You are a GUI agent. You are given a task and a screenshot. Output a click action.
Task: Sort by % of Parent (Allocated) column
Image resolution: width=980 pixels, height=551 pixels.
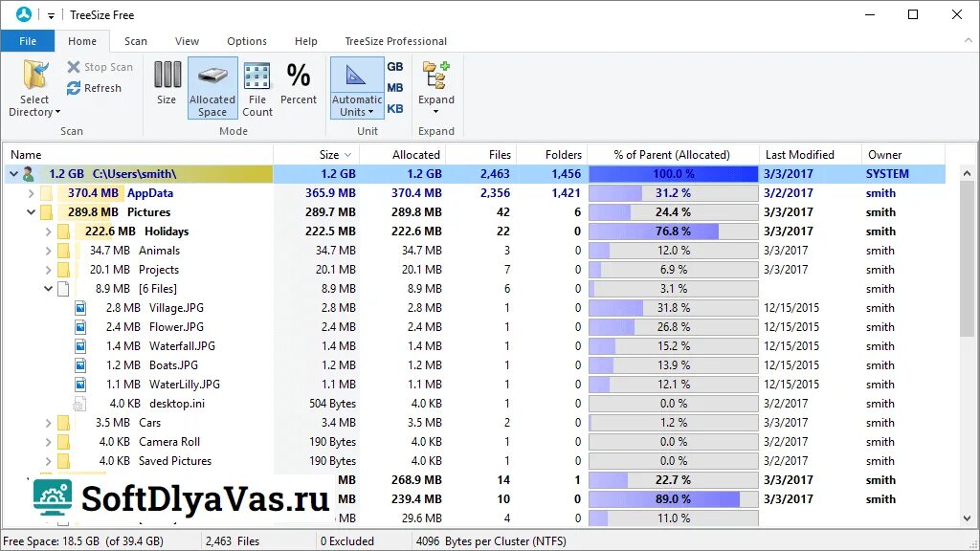pyautogui.click(x=673, y=154)
